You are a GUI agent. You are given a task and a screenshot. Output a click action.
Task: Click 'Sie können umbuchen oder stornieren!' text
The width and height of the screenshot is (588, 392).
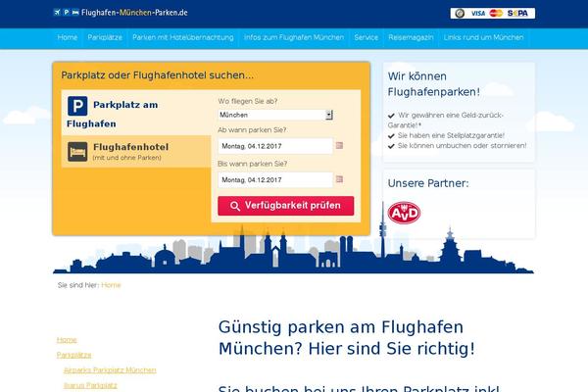point(462,146)
